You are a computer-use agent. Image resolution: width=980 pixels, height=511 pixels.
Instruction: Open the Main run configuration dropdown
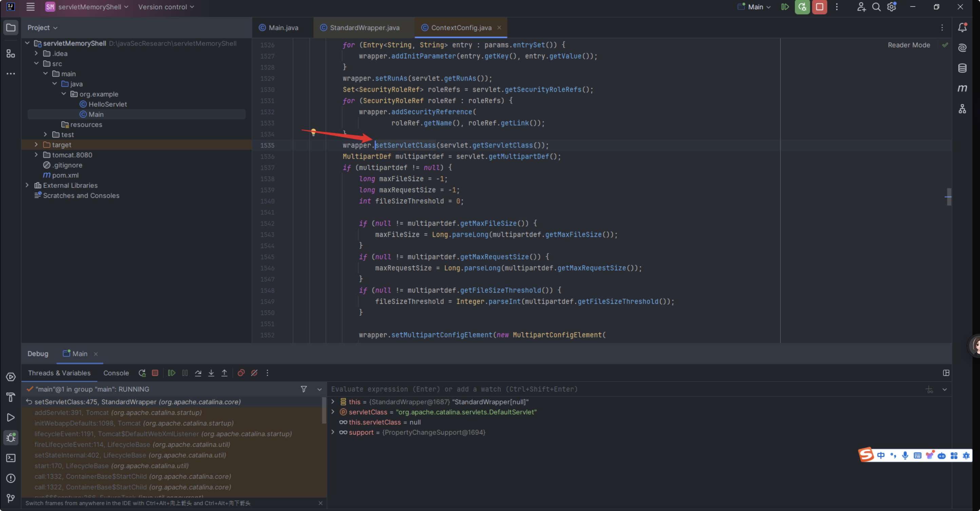[x=755, y=7]
